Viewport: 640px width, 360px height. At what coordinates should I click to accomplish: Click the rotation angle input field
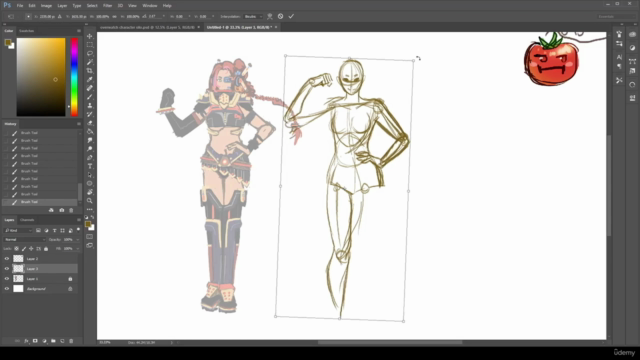pyautogui.click(x=155, y=17)
